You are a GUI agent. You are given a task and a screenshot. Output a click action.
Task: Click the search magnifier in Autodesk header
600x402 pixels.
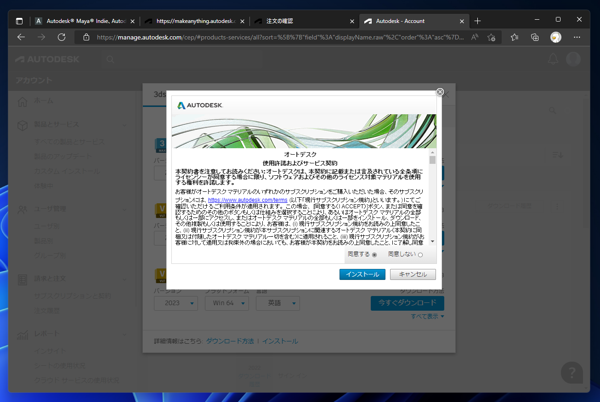[x=110, y=60]
